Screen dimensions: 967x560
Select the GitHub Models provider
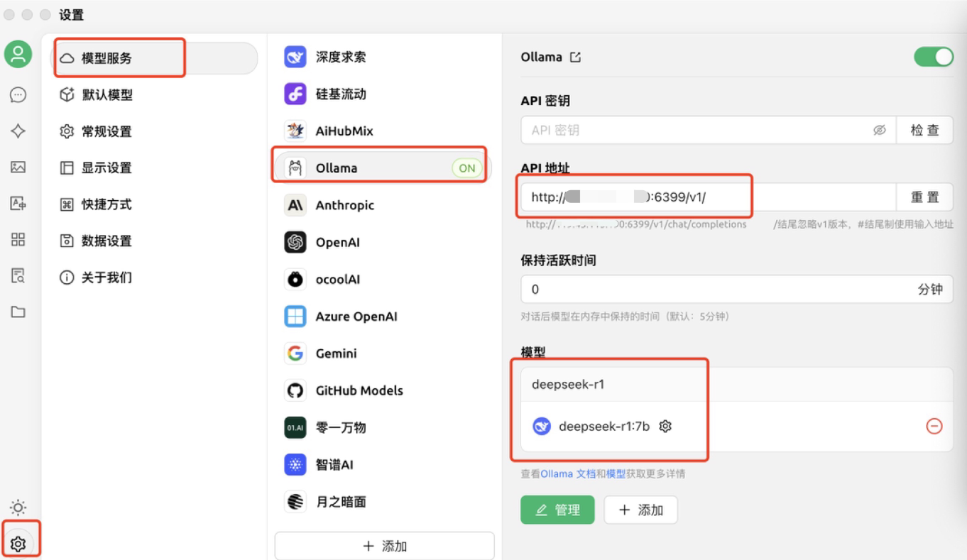[384, 390]
